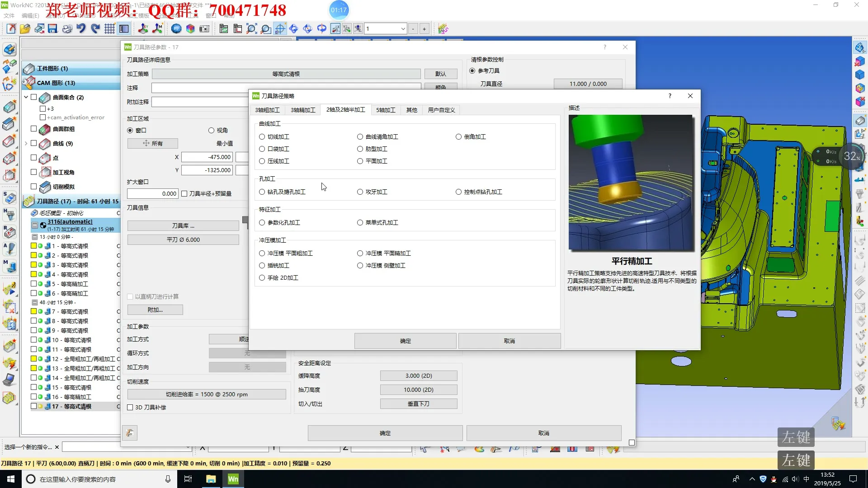This screenshot has height=488, width=868.
Task: Open the 5轴加工 tab
Action: 385,110
